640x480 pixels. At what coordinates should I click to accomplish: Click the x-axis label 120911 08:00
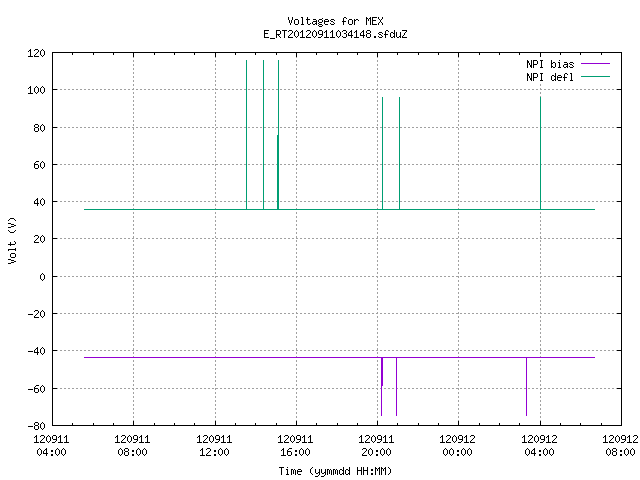pos(132,446)
